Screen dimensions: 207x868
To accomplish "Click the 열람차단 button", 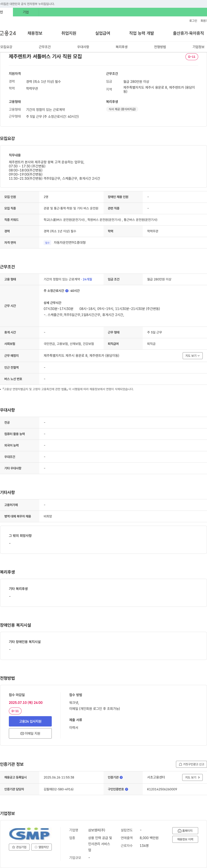I will tap(41, 847).
